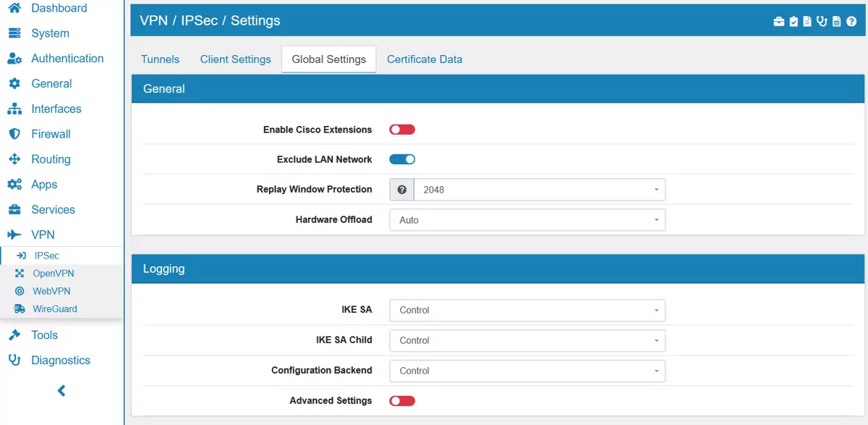Open the help question mark icon

[851, 21]
